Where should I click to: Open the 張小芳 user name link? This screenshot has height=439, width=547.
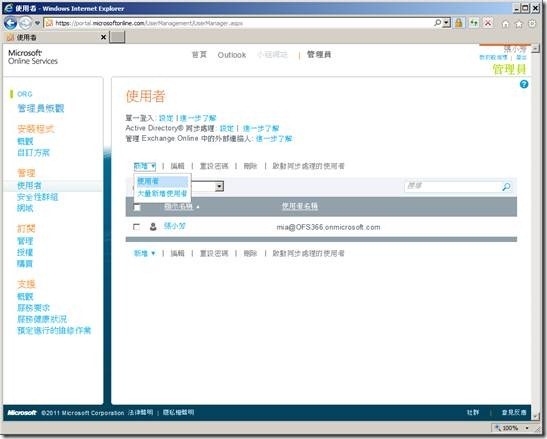coord(175,226)
